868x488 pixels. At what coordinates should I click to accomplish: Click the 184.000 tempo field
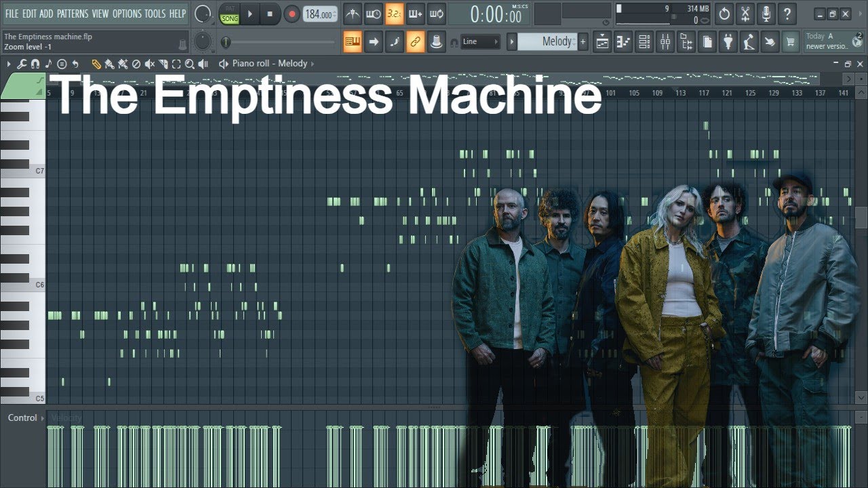click(x=320, y=14)
